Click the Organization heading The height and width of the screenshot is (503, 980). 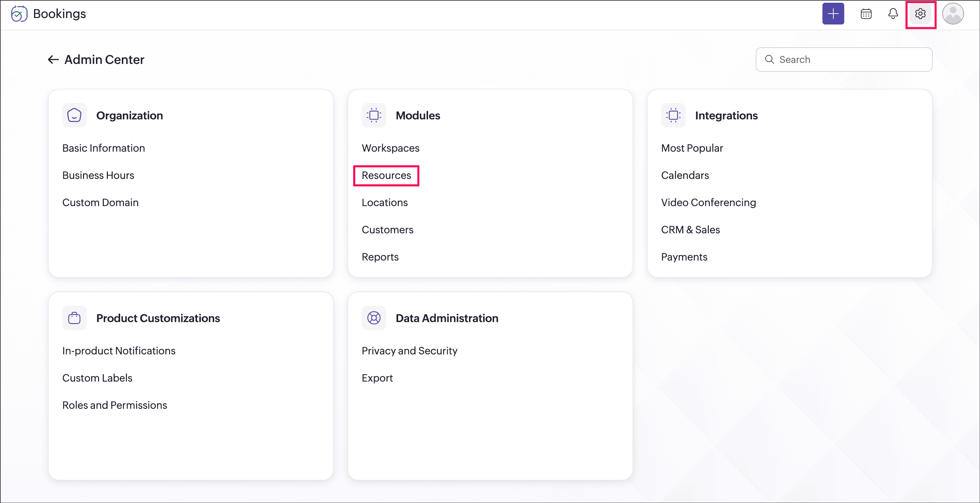click(129, 116)
